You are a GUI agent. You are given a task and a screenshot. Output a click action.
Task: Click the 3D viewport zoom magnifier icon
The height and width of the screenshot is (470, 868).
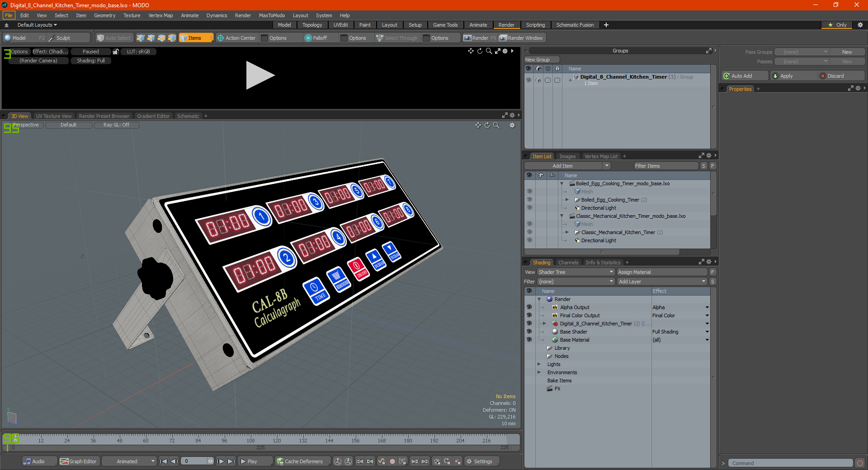496,125
